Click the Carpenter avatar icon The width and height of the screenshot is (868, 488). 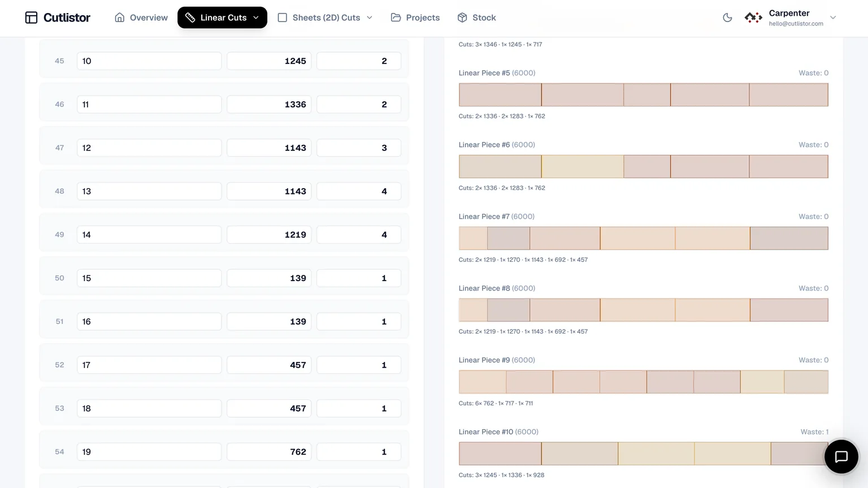[x=753, y=18]
